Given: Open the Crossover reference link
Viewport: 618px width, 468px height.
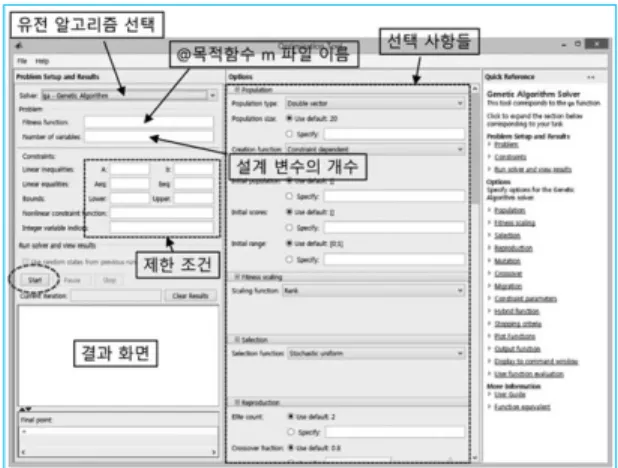Looking at the screenshot, I should (508, 274).
